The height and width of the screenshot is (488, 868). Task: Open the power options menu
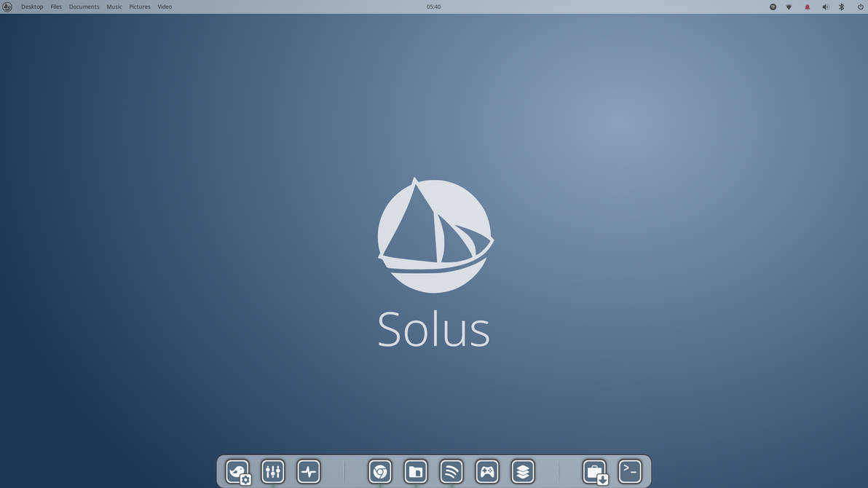pos(860,7)
